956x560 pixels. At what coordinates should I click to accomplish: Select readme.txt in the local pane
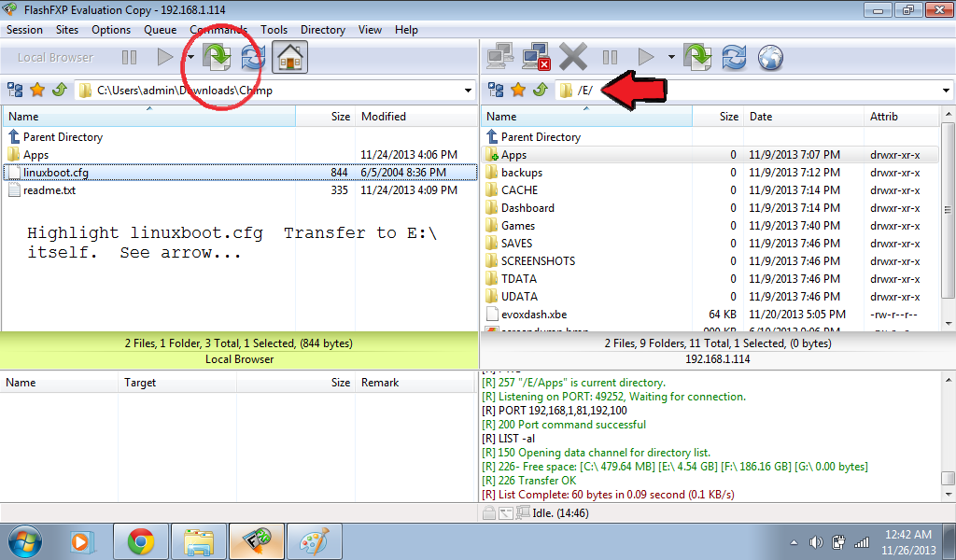click(x=240, y=190)
